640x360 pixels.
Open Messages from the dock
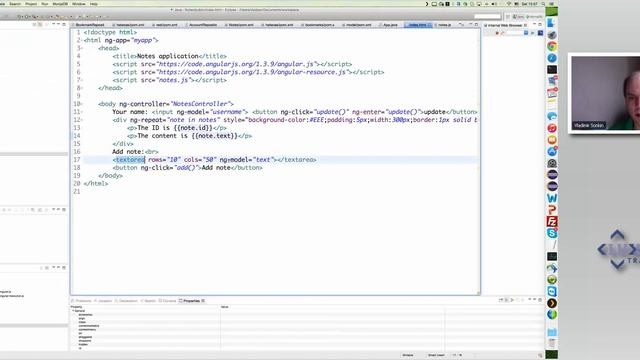pyautogui.click(x=552, y=117)
